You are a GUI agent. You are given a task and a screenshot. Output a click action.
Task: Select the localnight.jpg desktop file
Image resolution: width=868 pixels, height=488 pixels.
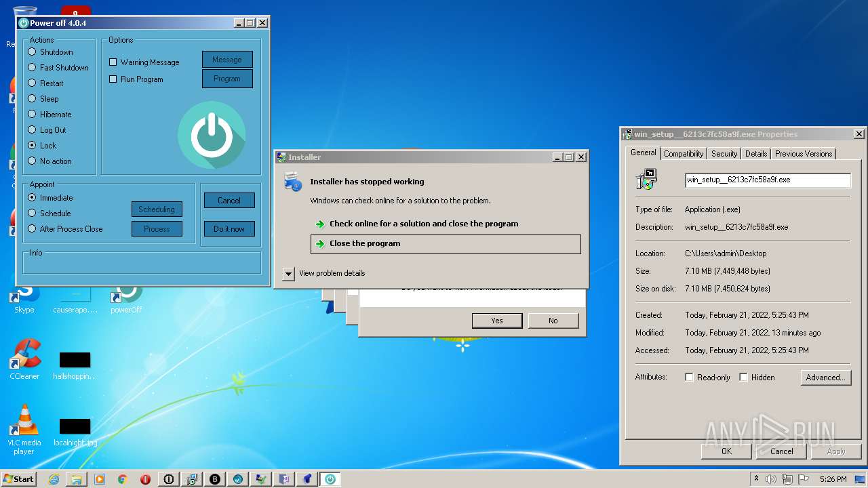point(75,432)
